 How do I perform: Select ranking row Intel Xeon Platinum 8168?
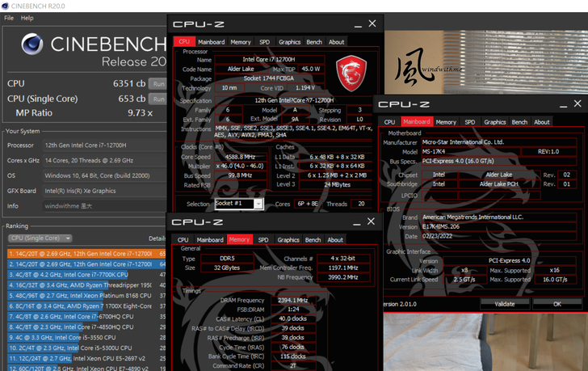tap(86, 296)
